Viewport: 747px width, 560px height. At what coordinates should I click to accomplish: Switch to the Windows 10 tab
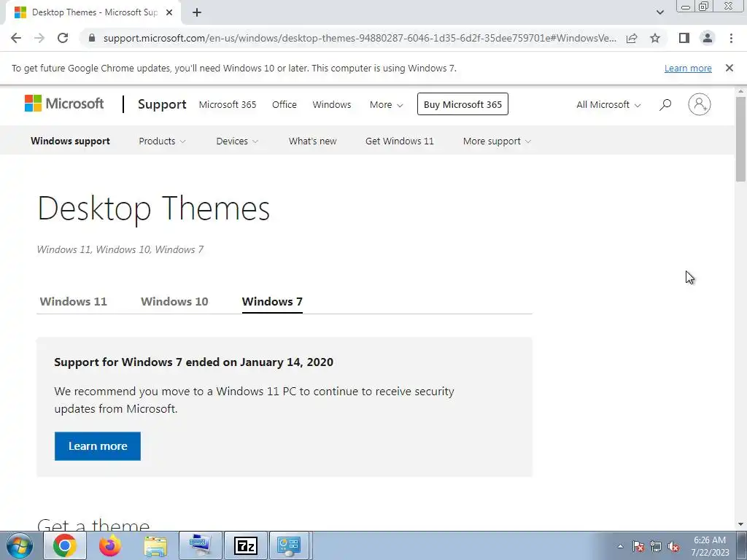click(174, 301)
